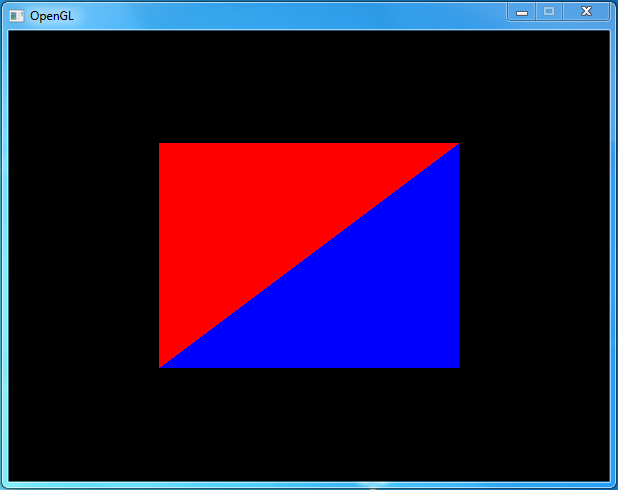Screen dimensions: 618x490
Task: Select bottom-left corner of the colored rectangle
Action: pyautogui.click(x=160, y=367)
